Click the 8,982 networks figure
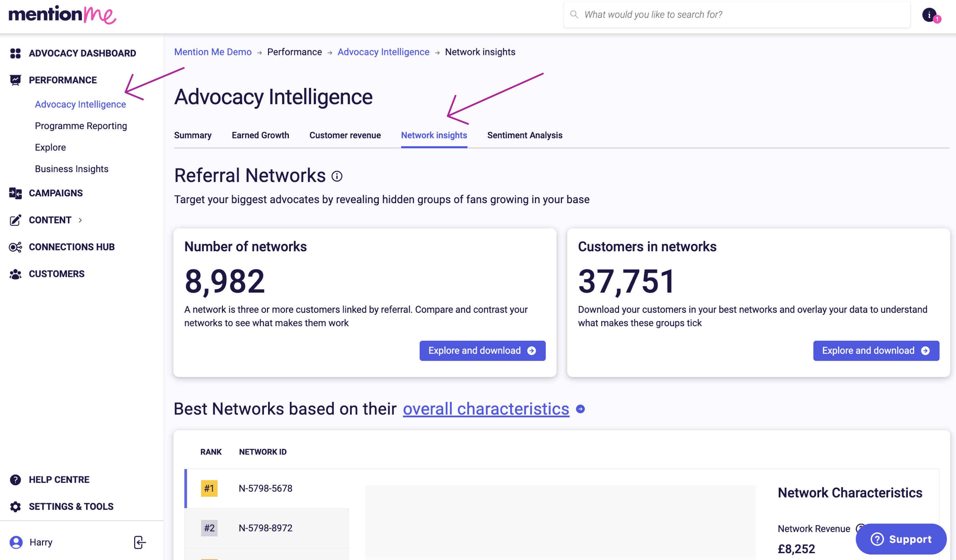The image size is (956, 560). (x=225, y=281)
